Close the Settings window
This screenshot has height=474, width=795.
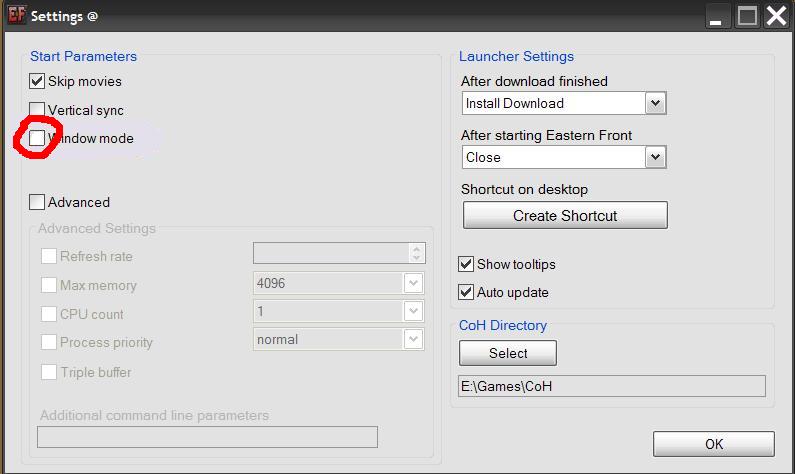point(776,16)
